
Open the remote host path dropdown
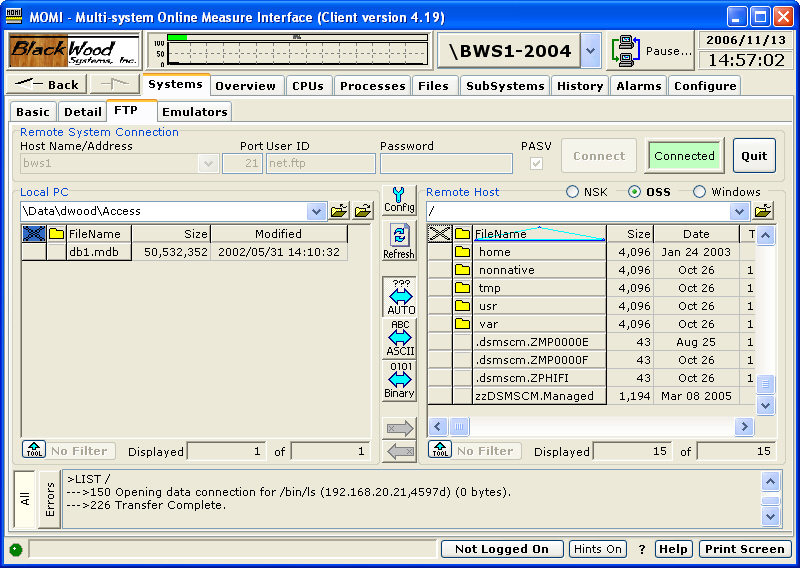coord(740,211)
